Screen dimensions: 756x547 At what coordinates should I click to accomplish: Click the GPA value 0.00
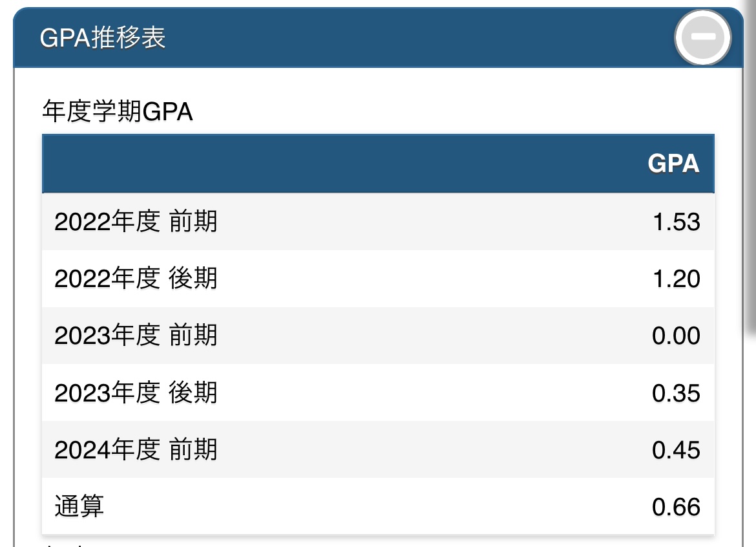676,336
